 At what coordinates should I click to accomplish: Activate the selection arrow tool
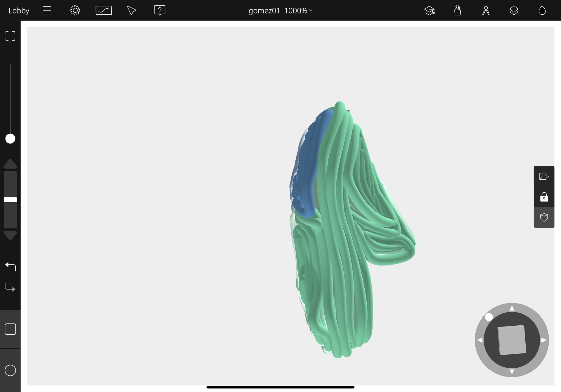[131, 11]
